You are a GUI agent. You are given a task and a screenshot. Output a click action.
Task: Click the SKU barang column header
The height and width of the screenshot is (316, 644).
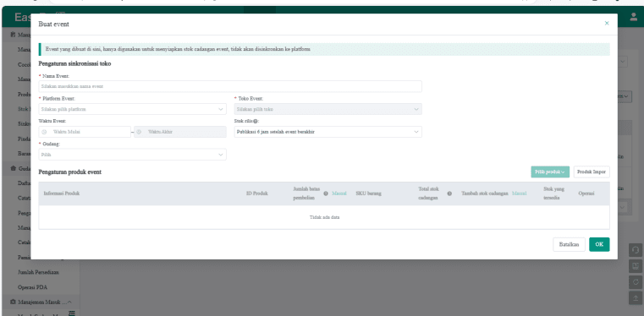(368, 193)
